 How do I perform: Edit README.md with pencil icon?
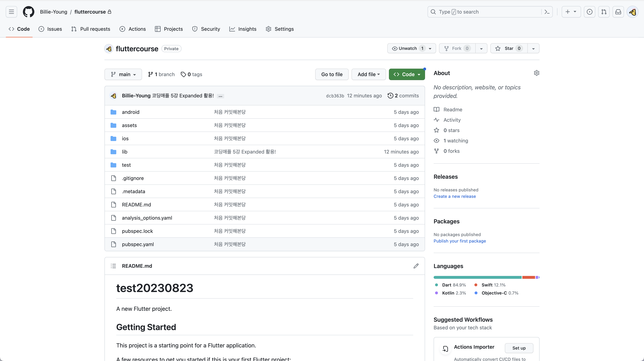pos(416,266)
